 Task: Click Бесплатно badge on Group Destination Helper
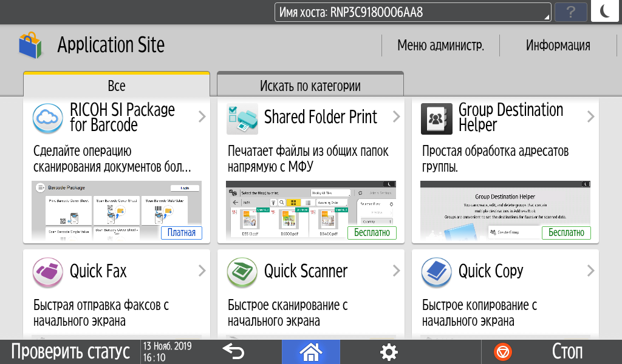pos(567,233)
